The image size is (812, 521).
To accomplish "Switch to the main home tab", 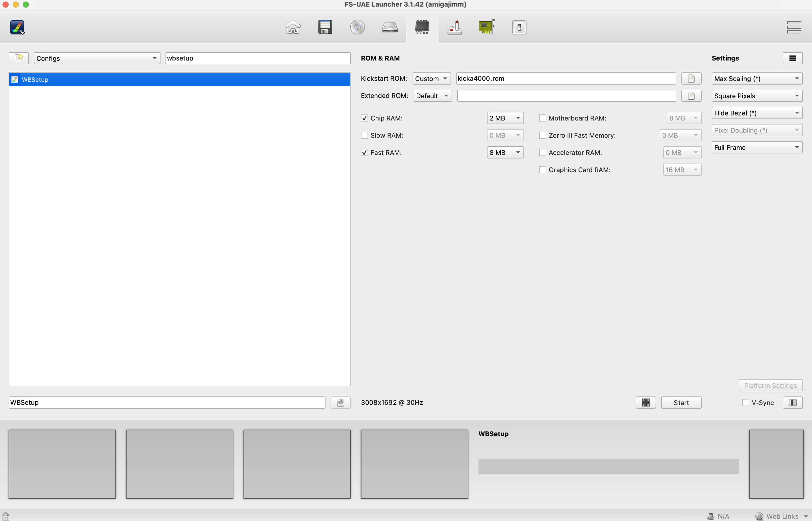I will 293,27.
